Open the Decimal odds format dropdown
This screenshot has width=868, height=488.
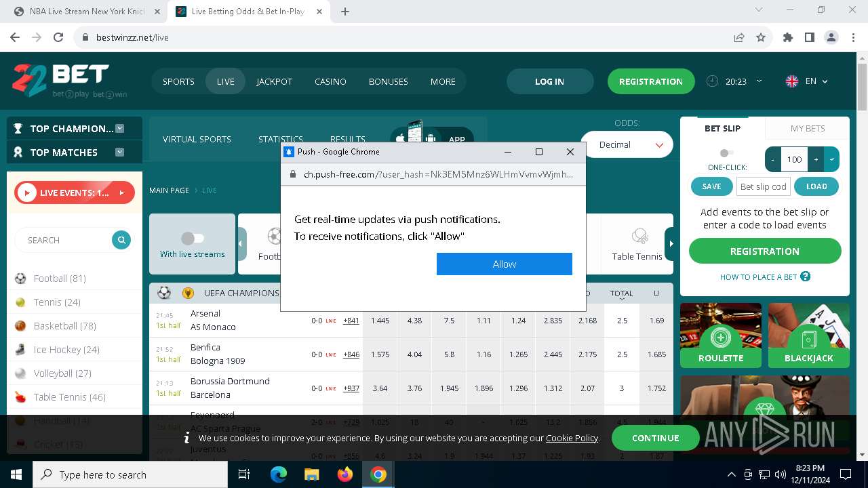(x=627, y=144)
